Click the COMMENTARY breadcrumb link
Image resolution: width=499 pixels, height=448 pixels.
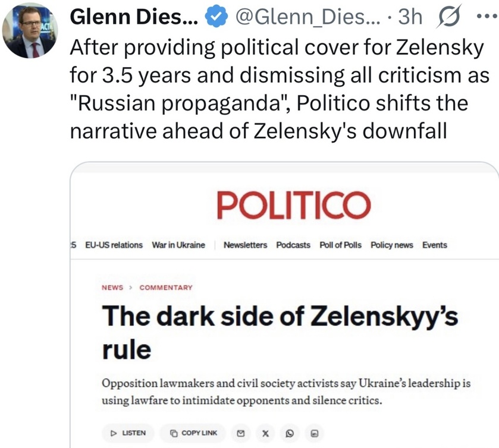click(x=166, y=288)
